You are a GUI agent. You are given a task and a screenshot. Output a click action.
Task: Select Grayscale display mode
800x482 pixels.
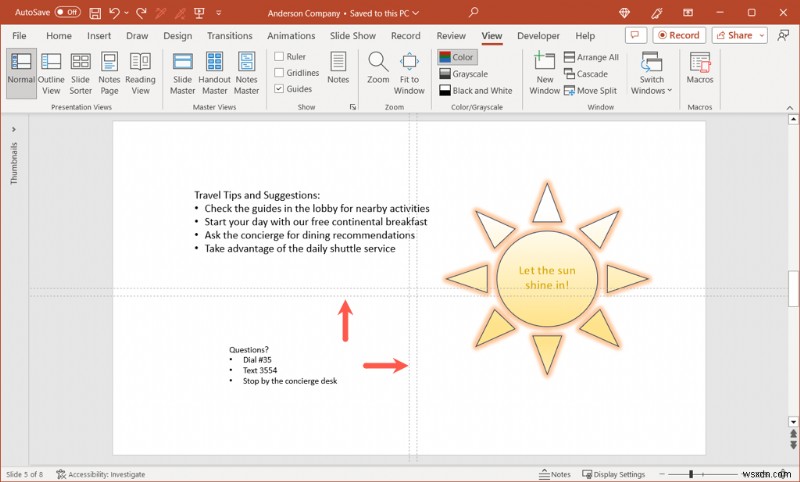point(464,74)
